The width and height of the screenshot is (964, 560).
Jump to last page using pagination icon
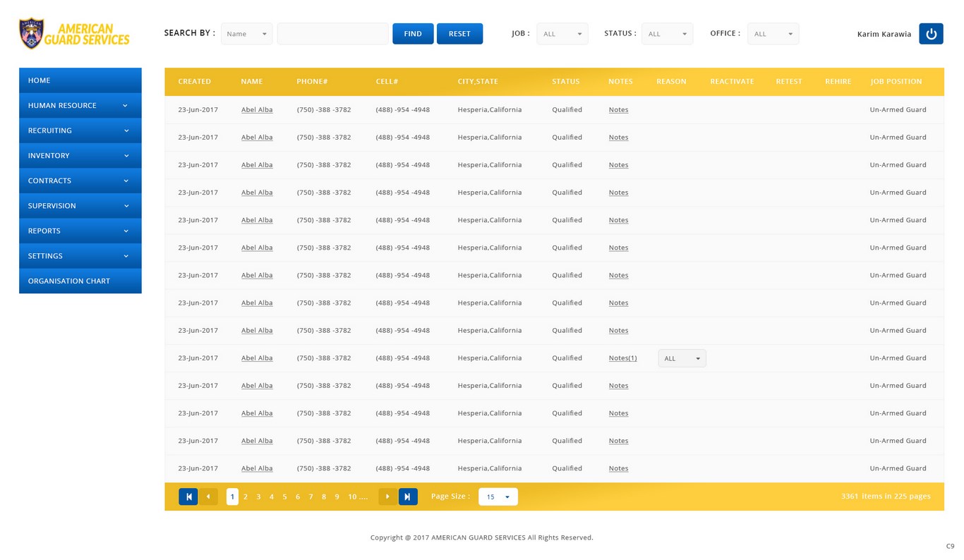pos(408,497)
